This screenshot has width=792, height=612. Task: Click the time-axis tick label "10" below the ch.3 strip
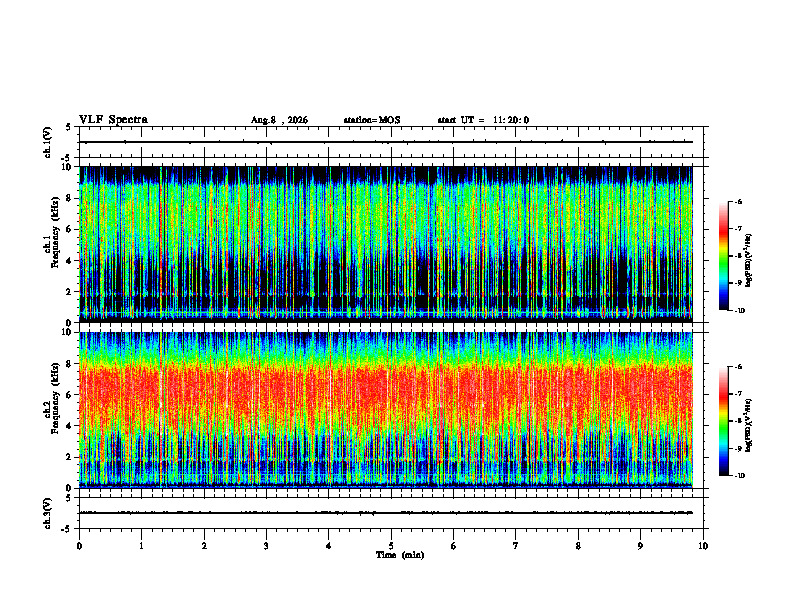pyautogui.click(x=703, y=546)
